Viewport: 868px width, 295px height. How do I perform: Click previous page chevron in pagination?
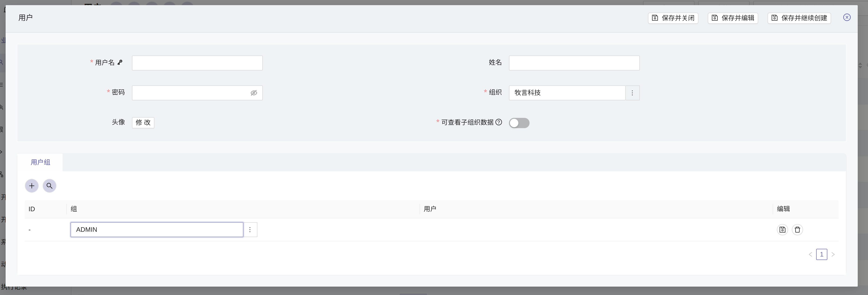click(810, 254)
